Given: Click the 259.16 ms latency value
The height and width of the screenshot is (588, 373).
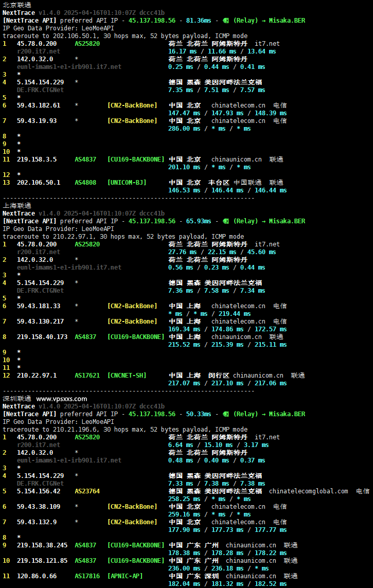Looking at the screenshot, I should [184, 514].
